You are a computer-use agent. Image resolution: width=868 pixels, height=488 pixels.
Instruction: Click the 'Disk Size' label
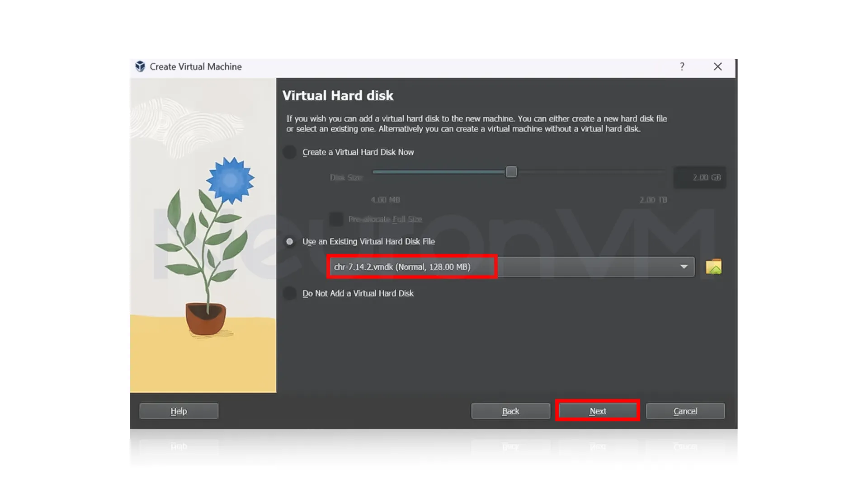(346, 178)
